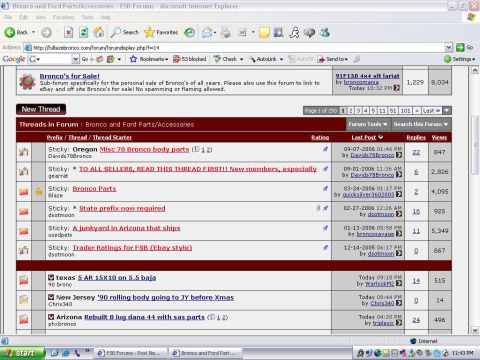This screenshot has width=480, height=360.
Task: Open the Send to dropdown
Action: [332, 59]
